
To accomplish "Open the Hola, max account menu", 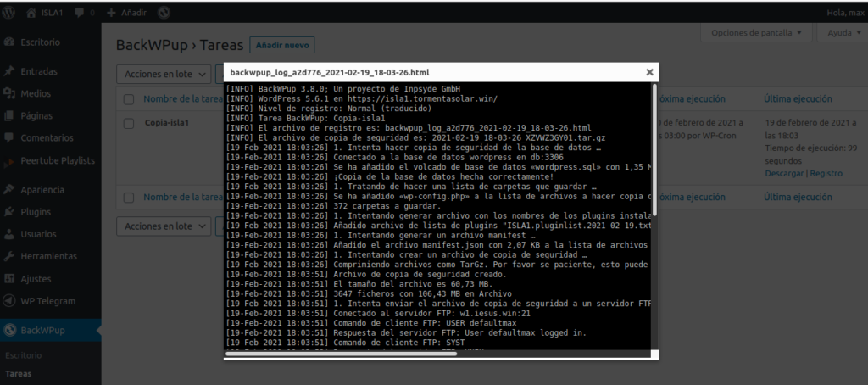I will (x=847, y=13).
